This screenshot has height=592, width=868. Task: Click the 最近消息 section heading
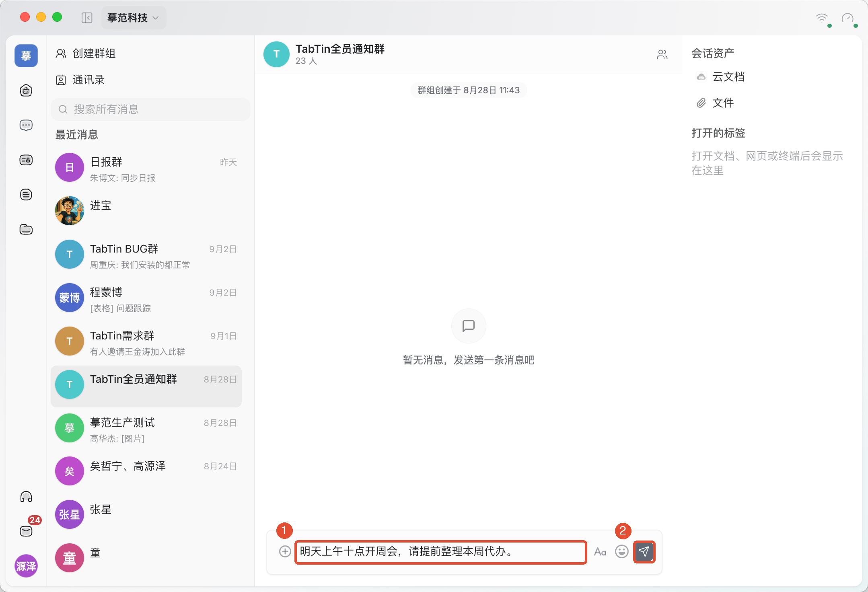tap(77, 135)
